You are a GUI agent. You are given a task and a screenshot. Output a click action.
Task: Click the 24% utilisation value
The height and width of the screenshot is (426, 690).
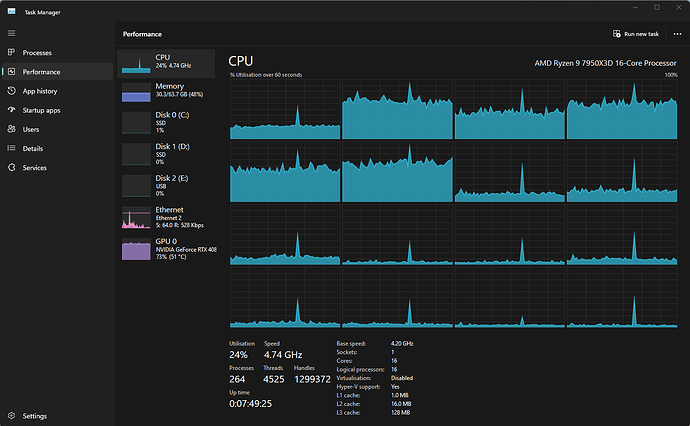pyautogui.click(x=239, y=355)
